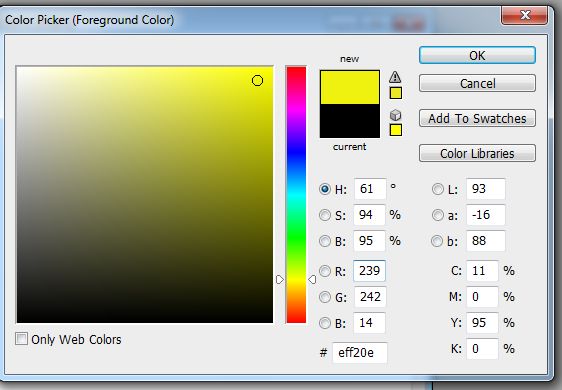Click the S field showing 94

(369, 215)
